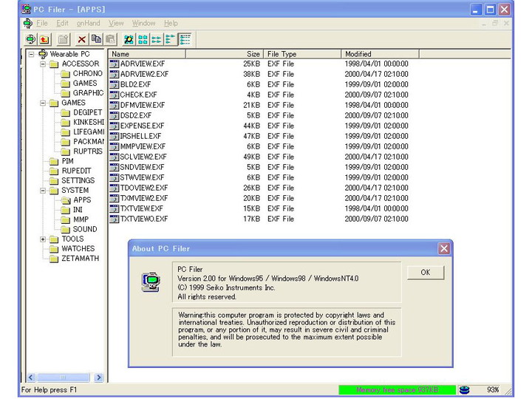Select the file named SCLVIEW2.EXF
532x399 pixels.
tap(143, 157)
